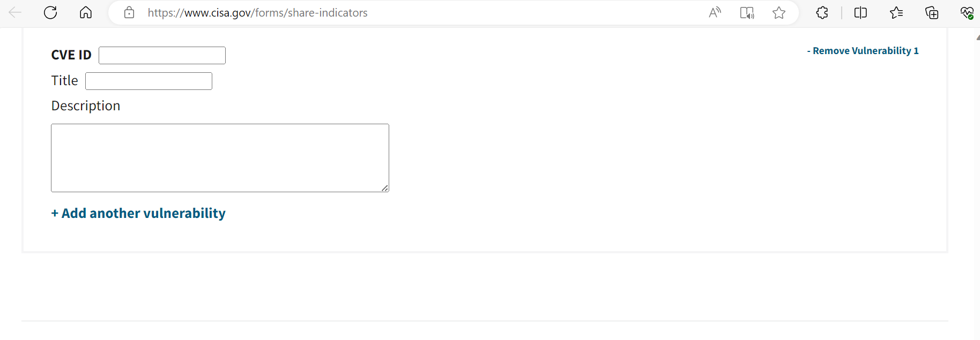This screenshot has height=340, width=980.
Task: Click "- Remove Vulnerability 1" link
Action: (x=863, y=51)
